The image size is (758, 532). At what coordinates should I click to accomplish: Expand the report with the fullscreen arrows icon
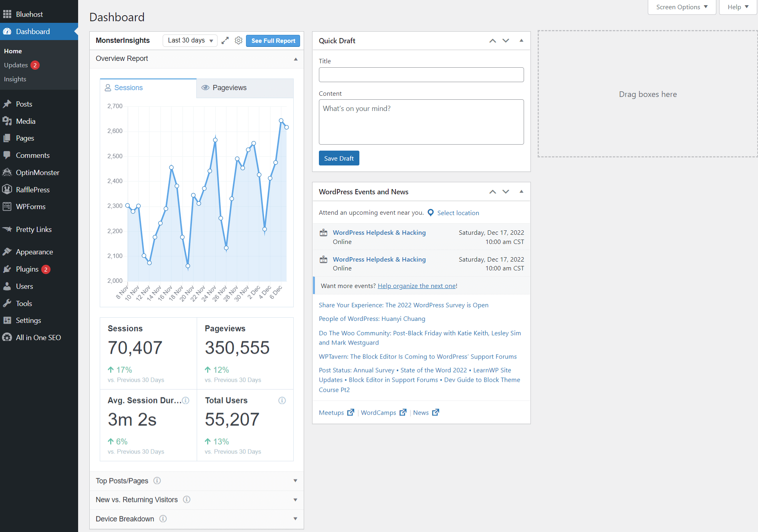(x=225, y=40)
